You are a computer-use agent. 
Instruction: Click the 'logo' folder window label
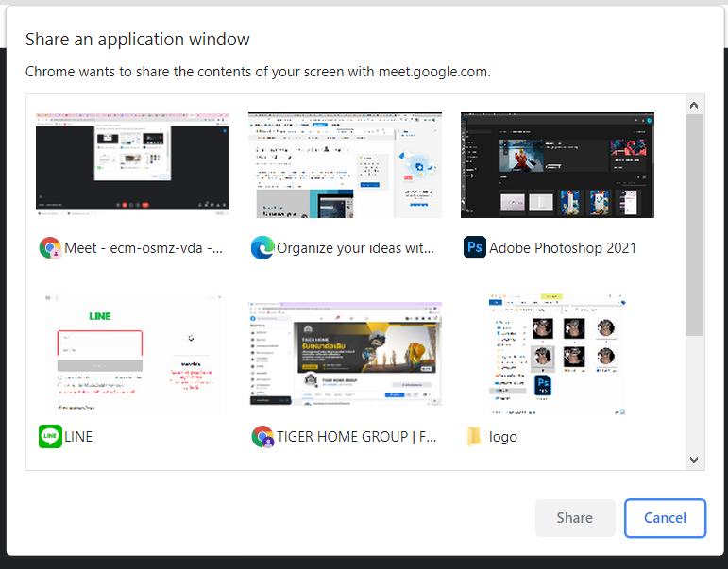[x=503, y=437]
